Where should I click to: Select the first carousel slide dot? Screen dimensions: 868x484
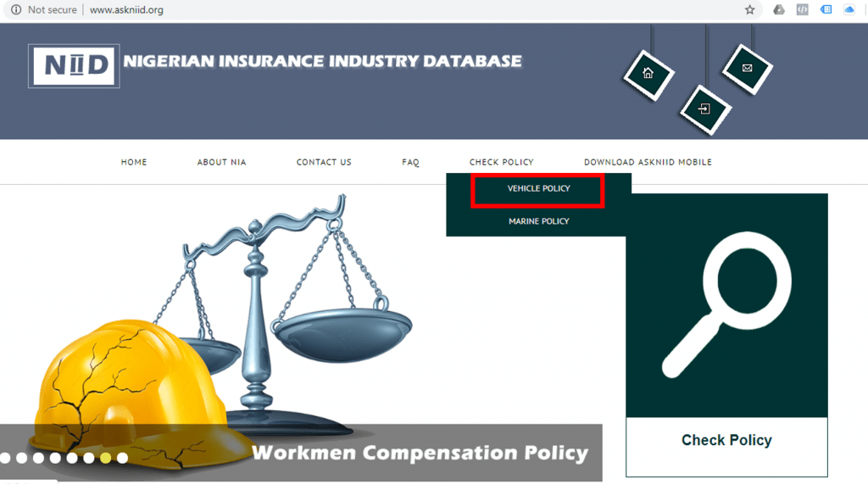[x=5, y=458]
